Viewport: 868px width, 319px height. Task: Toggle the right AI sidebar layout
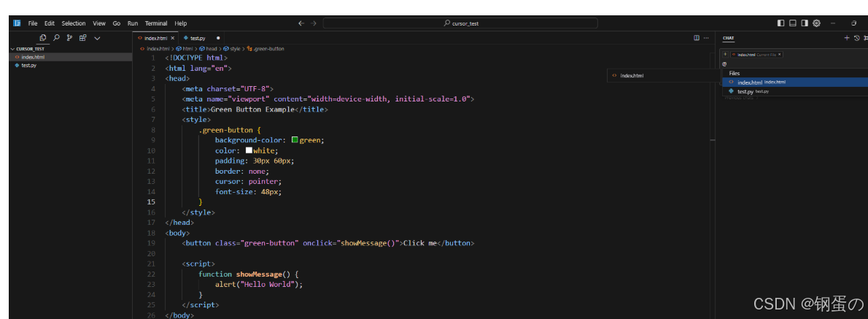coord(805,23)
